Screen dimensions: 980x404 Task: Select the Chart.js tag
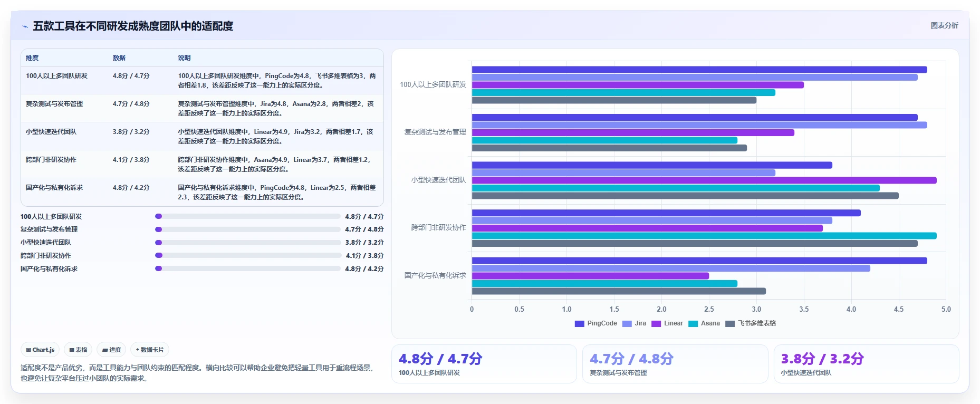40,350
